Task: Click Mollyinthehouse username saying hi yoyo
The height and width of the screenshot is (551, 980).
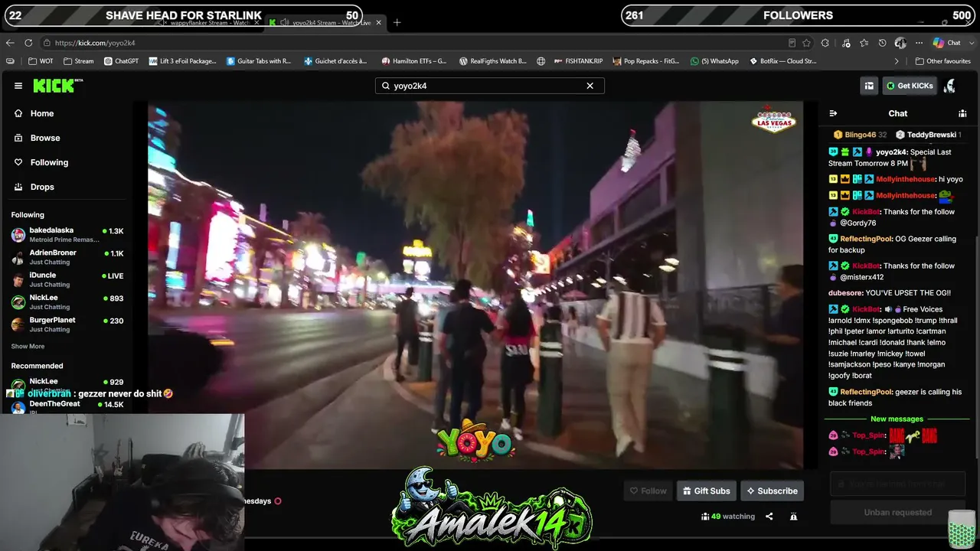Action: 905,179
